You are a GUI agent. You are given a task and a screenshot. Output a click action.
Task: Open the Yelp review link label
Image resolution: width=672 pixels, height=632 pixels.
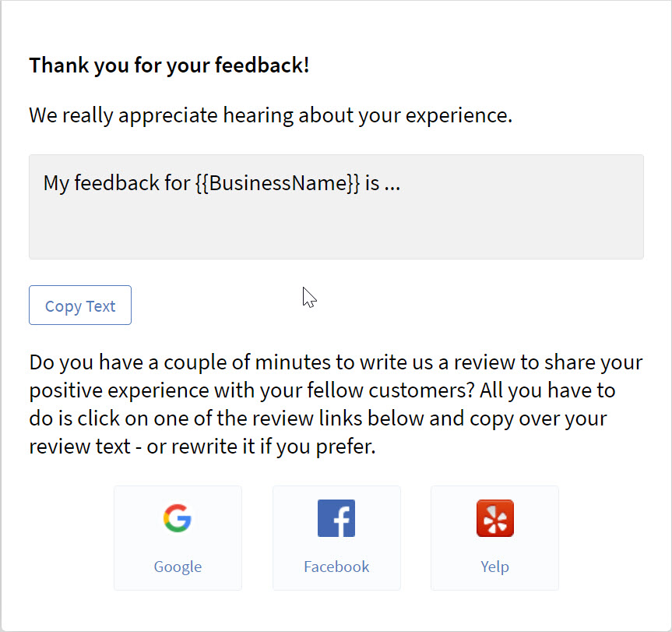coord(495,567)
